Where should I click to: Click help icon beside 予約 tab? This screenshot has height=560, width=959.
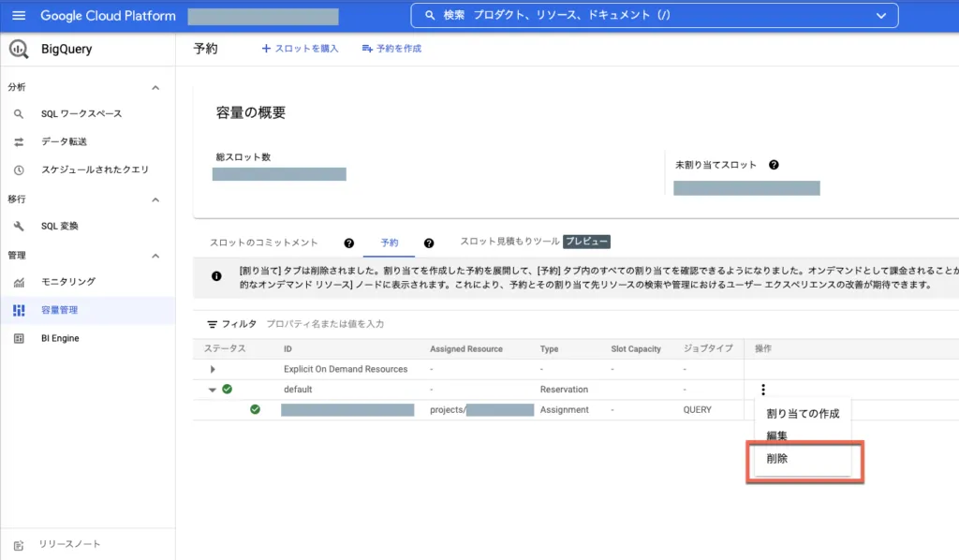tap(429, 243)
